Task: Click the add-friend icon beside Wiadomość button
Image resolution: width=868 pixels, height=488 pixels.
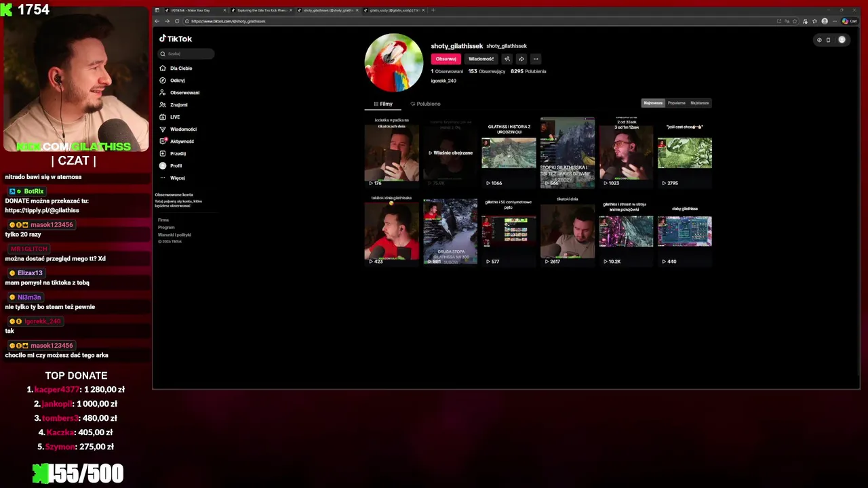Action: pyautogui.click(x=507, y=59)
